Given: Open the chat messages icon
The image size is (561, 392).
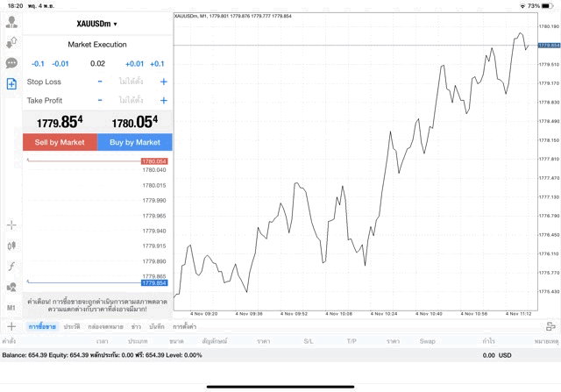Looking at the screenshot, I should [11, 63].
